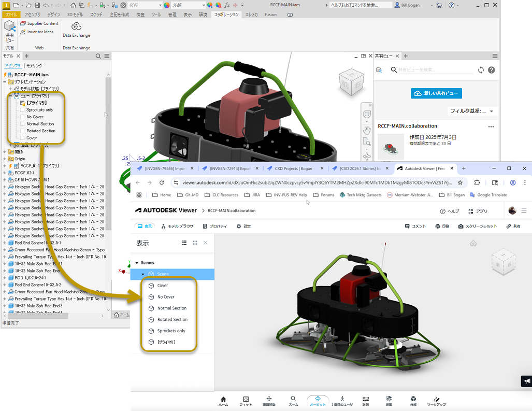Enable the No Cover design view checkbox

coord(22,117)
